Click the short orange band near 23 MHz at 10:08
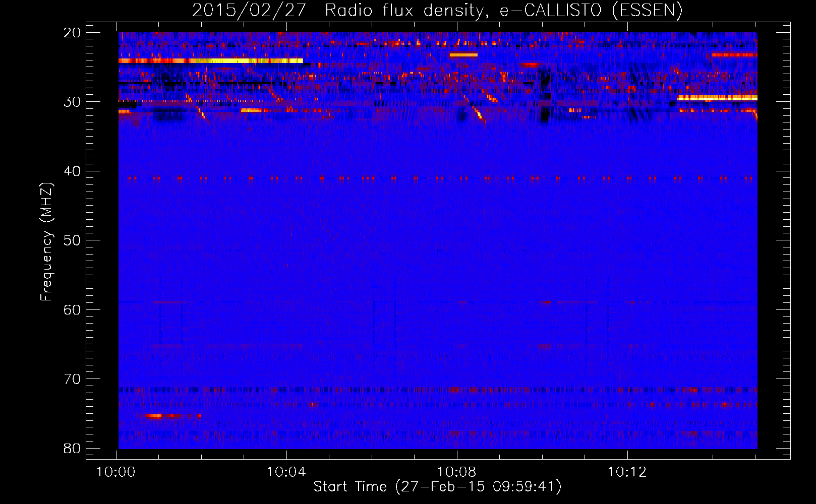816x504 pixels. coord(463,55)
